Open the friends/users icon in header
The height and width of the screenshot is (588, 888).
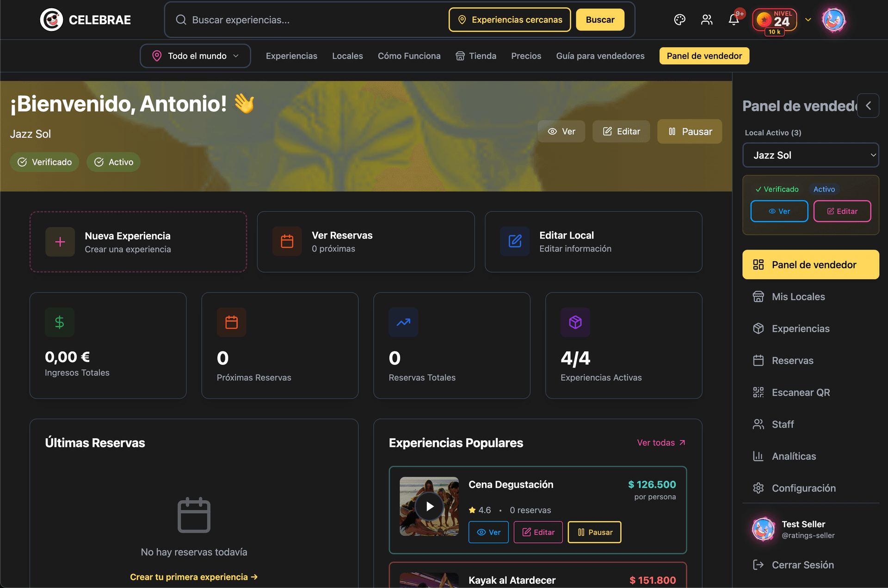(x=707, y=20)
